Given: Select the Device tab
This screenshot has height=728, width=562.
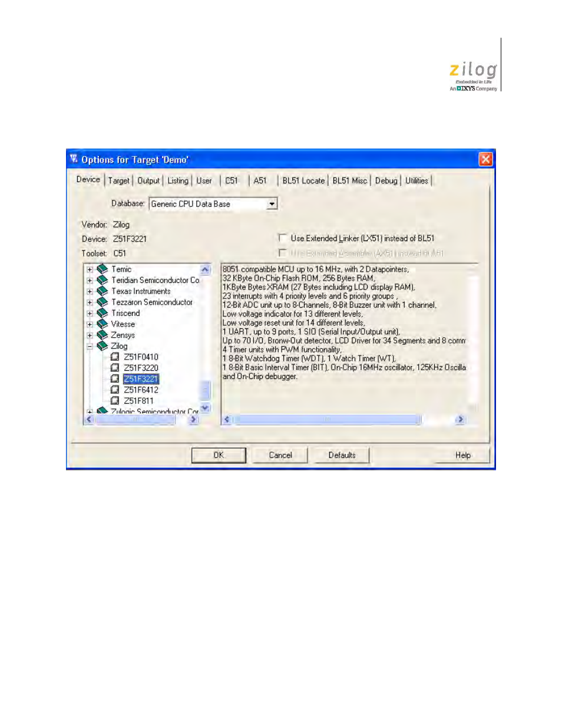Looking at the screenshot, I should point(88,179).
